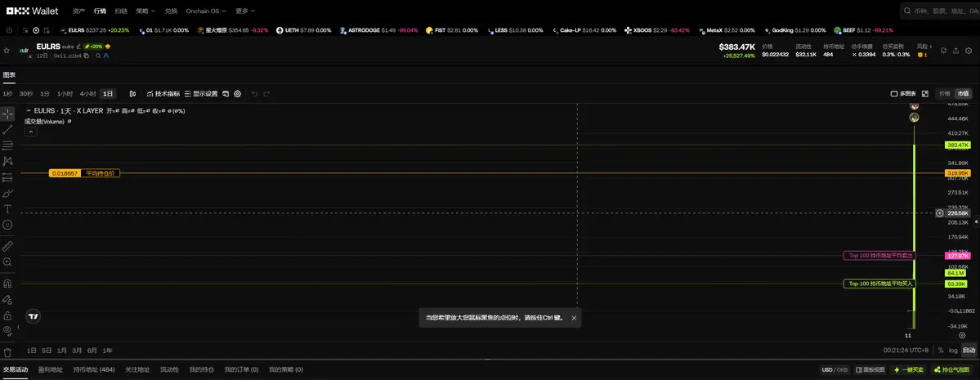Toggle lock all drawings
The width and height of the screenshot is (980, 380).
(x=7, y=315)
